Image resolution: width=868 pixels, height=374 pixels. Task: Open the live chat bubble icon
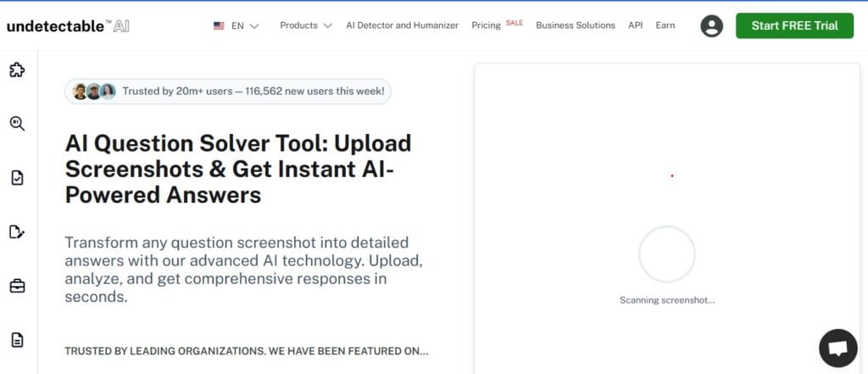837,348
